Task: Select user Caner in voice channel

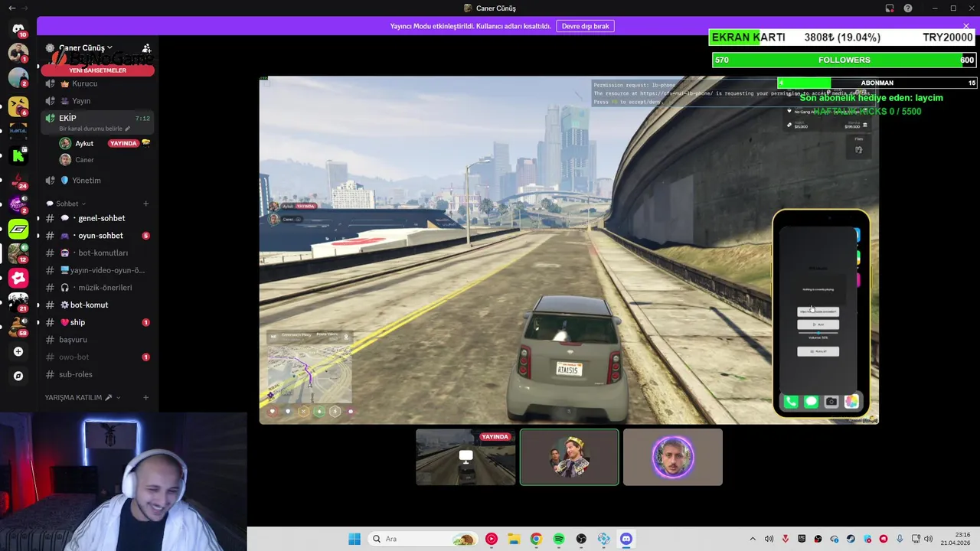Action: 98,160
